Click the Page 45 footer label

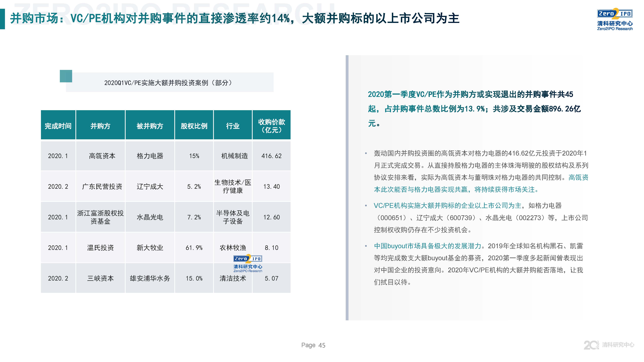[314, 345]
